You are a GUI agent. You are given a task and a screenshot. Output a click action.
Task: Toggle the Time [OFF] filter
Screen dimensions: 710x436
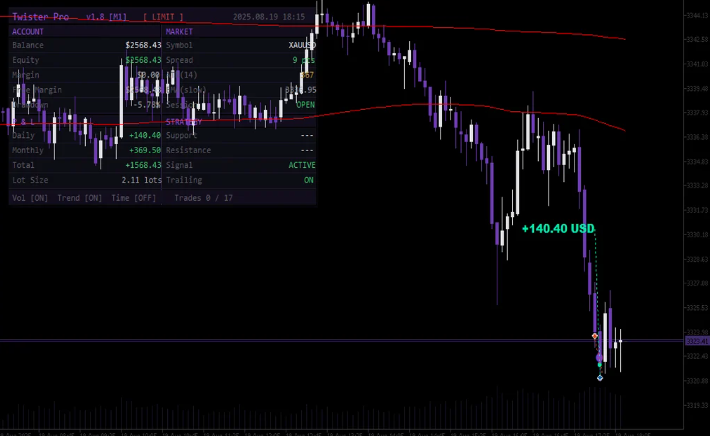tap(134, 198)
